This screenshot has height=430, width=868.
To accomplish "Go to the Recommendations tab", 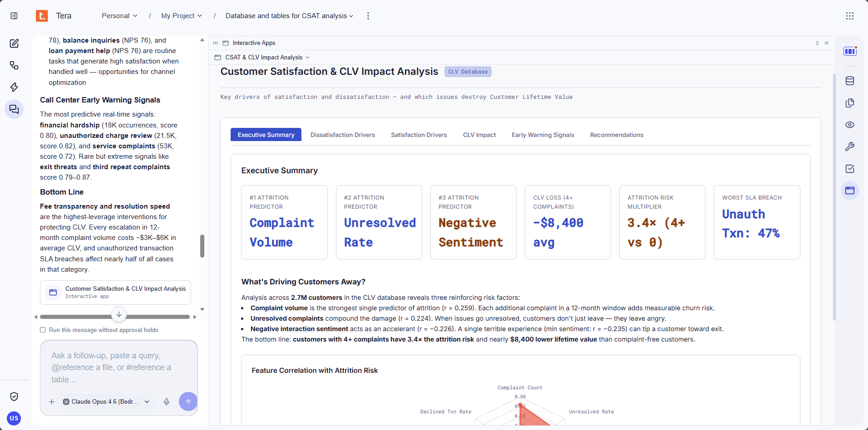I will pyautogui.click(x=616, y=135).
